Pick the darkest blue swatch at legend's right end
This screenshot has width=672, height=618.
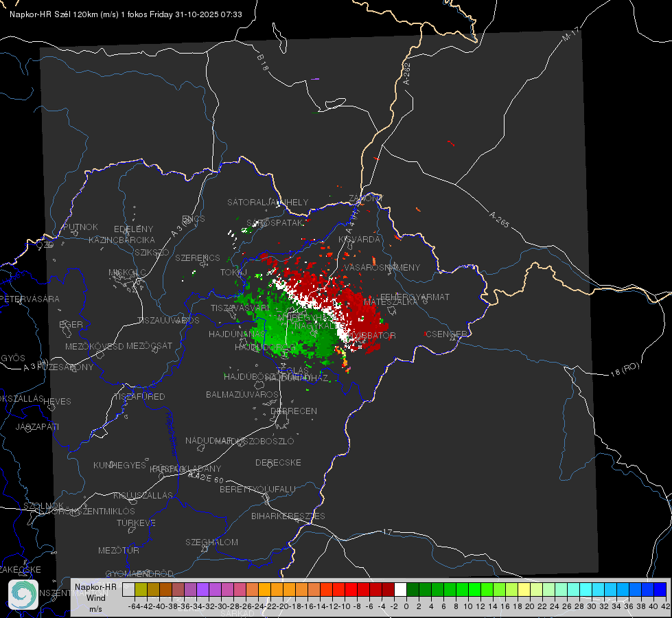click(x=660, y=590)
